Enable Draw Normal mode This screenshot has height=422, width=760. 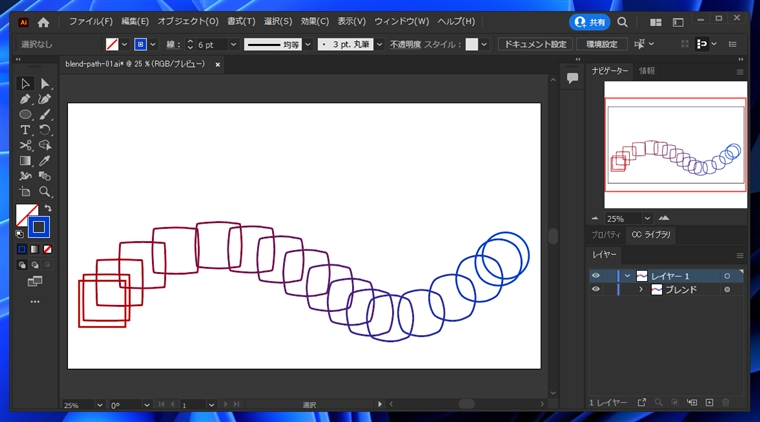tap(22, 265)
